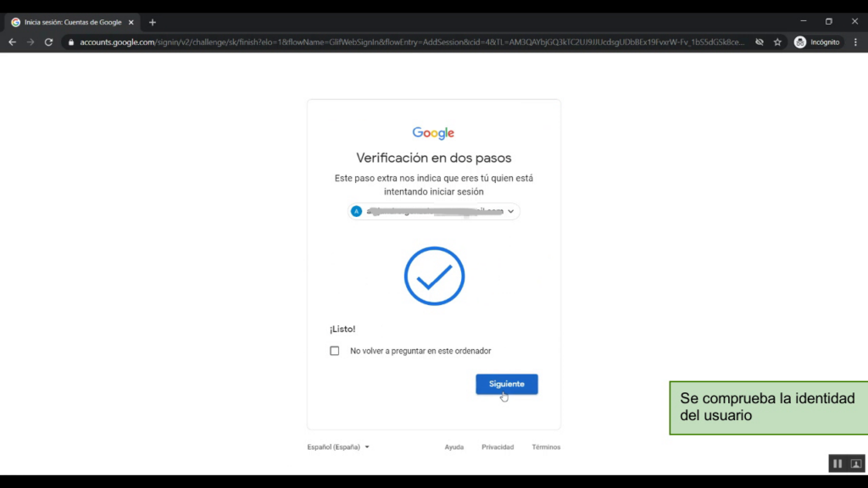Open the Ayuda link
Screen dimensions: 868x488
454,447
